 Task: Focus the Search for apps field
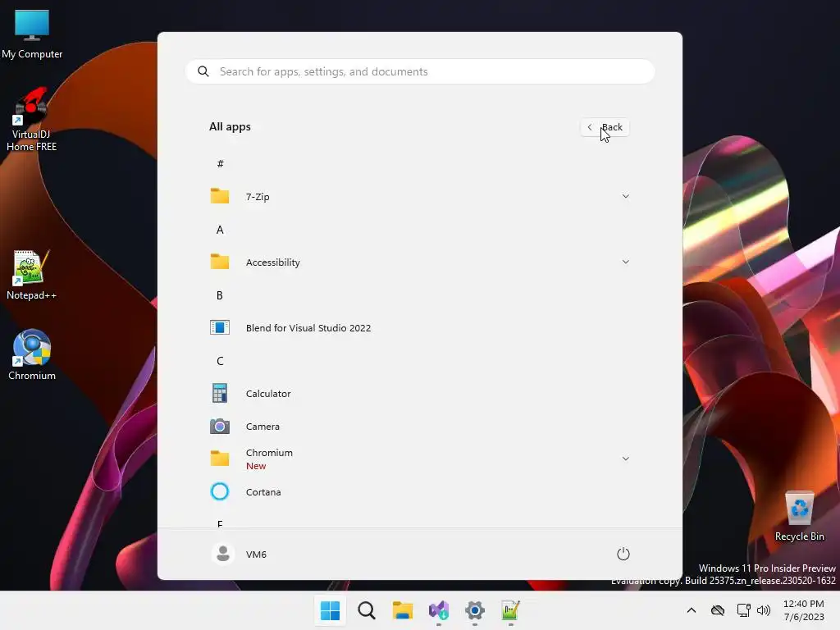coord(420,71)
